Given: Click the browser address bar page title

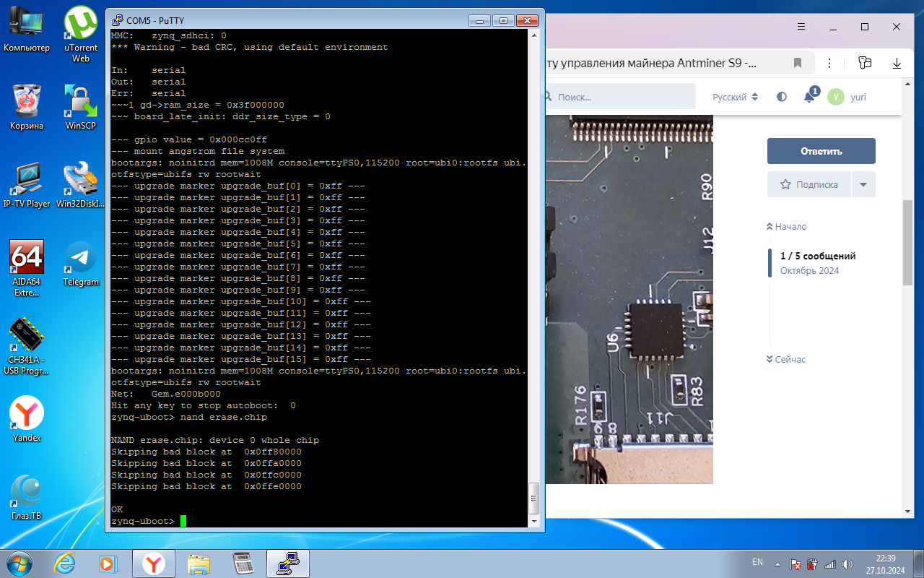Looking at the screenshot, I should click(x=653, y=63).
